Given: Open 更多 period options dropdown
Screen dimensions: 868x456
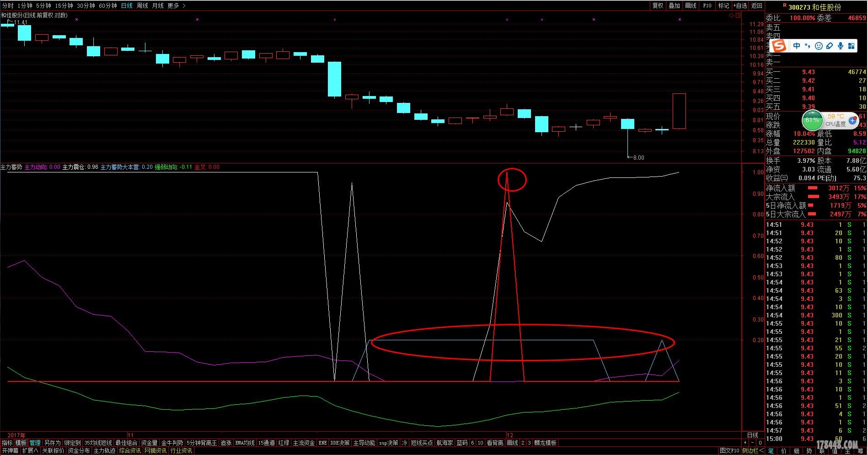Looking at the screenshot, I should tap(176, 5).
